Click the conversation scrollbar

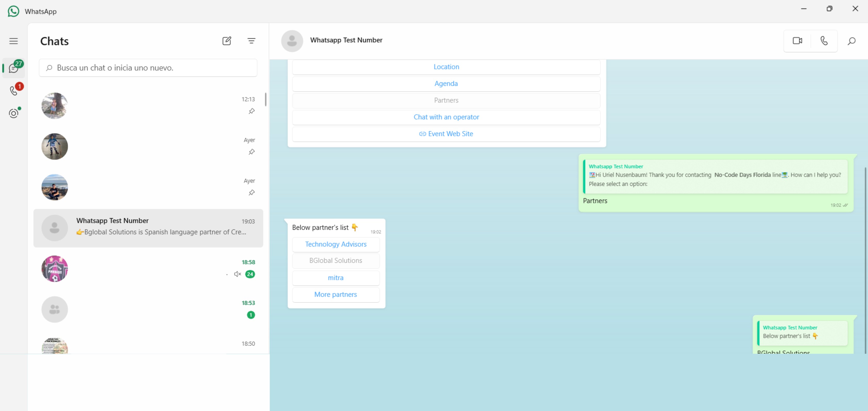(x=865, y=260)
